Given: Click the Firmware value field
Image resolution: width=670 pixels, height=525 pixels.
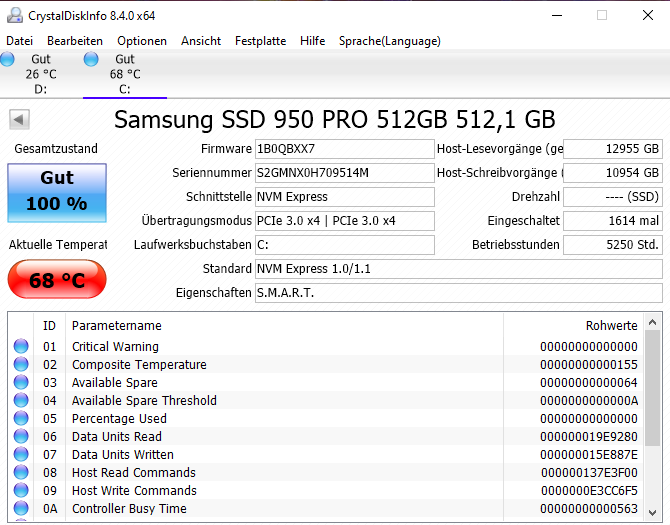Looking at the screenshot, I should 345,149.
